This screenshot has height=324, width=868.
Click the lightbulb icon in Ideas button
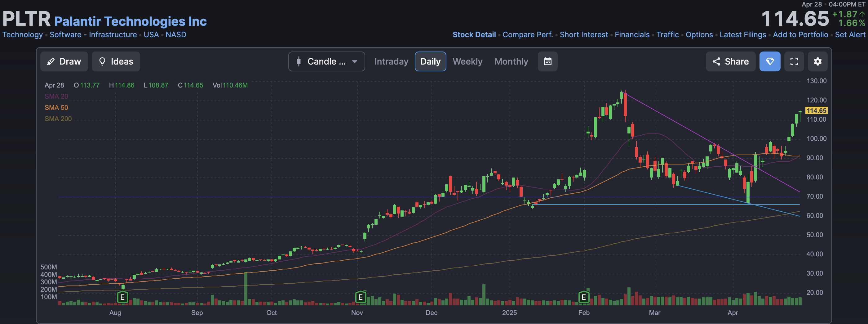(x=102, y=61)
